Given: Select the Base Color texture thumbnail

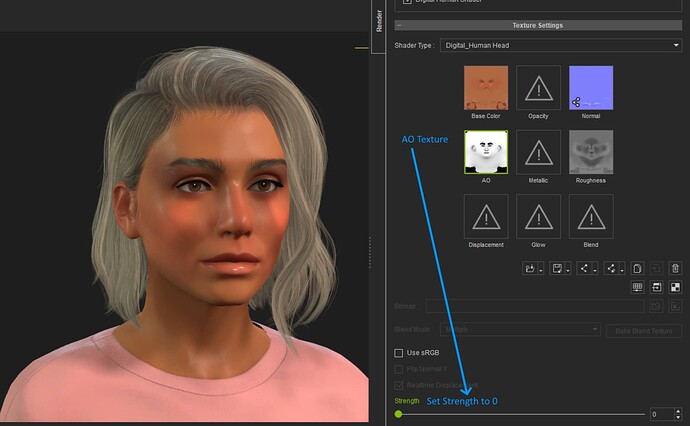Looking at the screenshot, I should (x=486, y=88).
